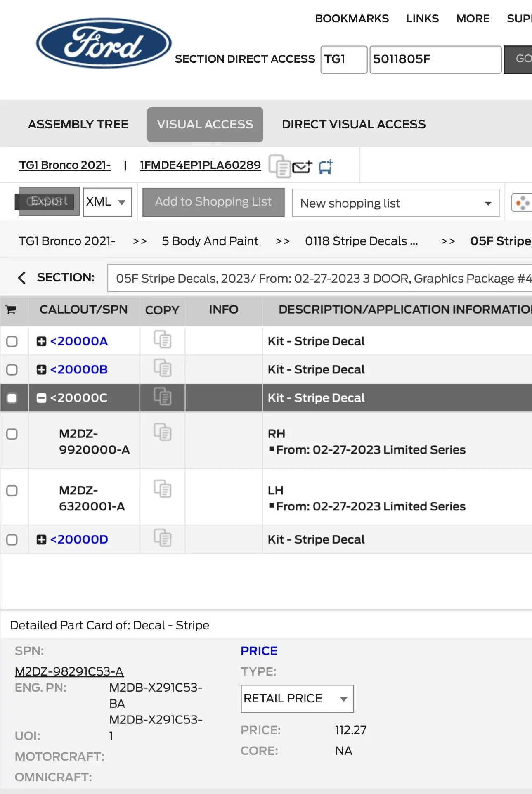This screenshot has height=794, width=532.
Task: Tick the checkbox for 20000C
Action: click(x=12, y=398)
